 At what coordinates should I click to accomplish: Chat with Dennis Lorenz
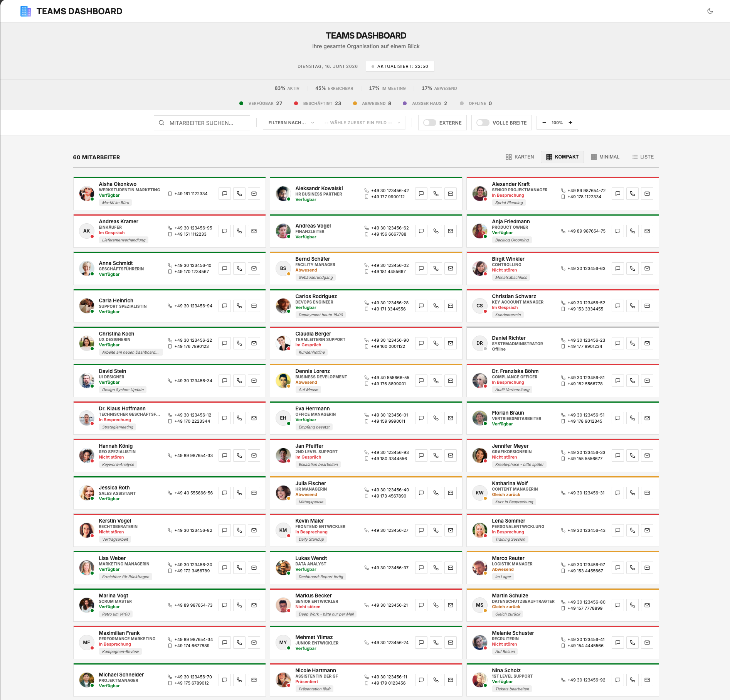click(x=421, y=381)
